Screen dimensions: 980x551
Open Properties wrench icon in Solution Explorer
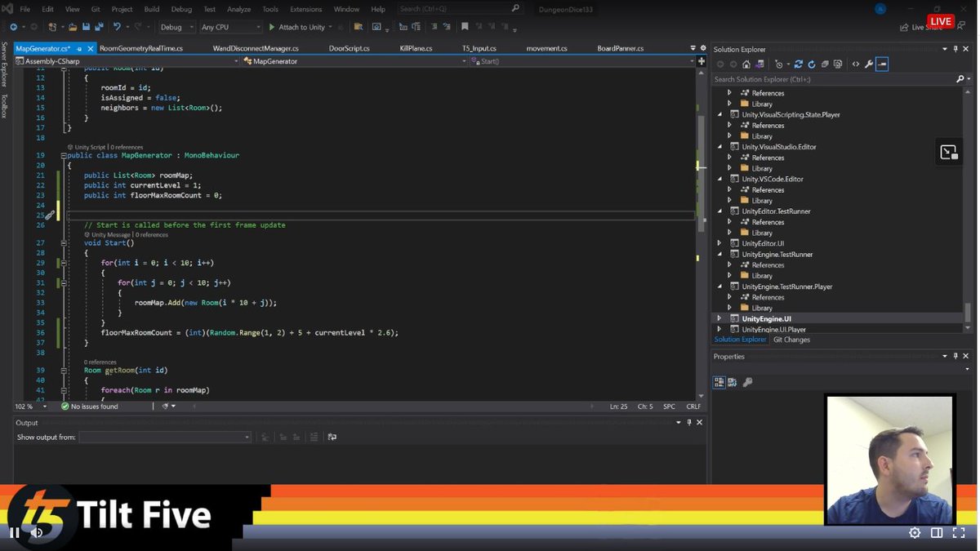click(869, 64)
